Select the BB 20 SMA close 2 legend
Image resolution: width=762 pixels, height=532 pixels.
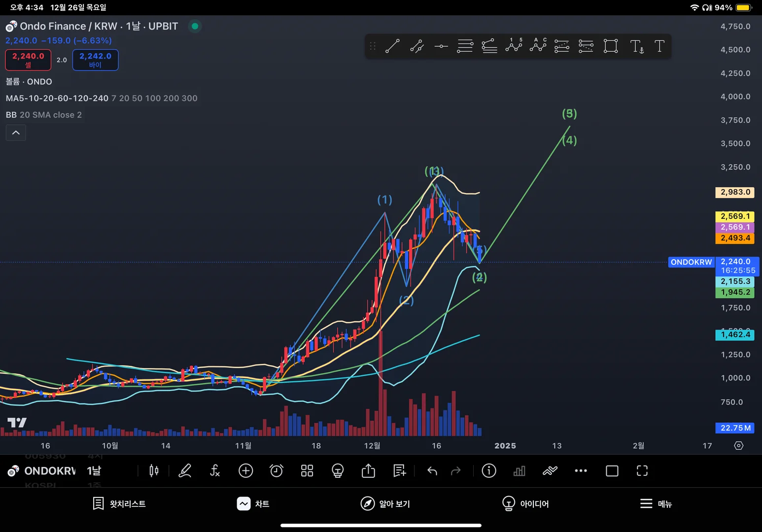coord(44,115)
